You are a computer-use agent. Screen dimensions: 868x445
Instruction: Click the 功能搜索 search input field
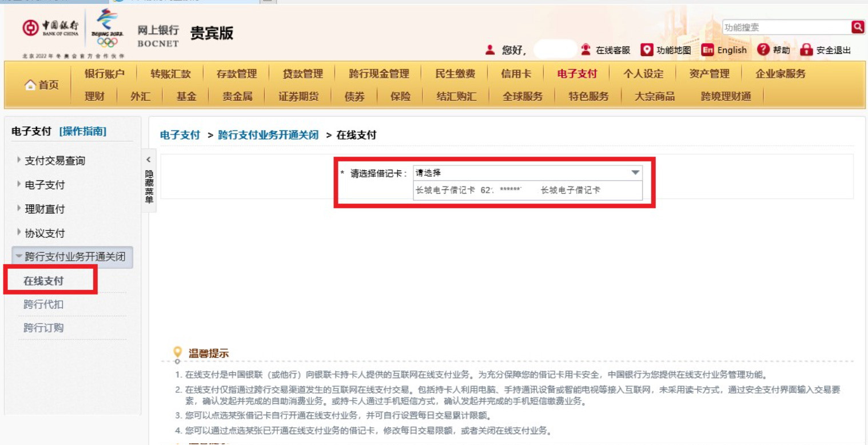pos(785,27)
